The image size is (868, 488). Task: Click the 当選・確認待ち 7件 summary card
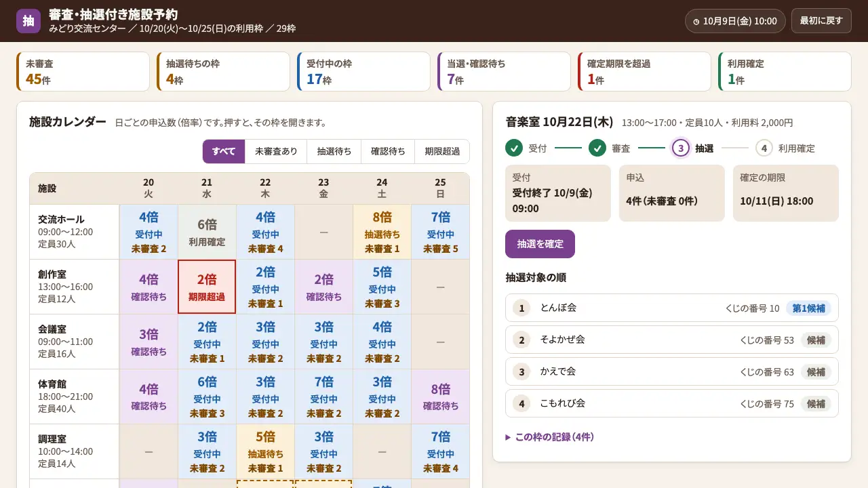click(504, 72)
